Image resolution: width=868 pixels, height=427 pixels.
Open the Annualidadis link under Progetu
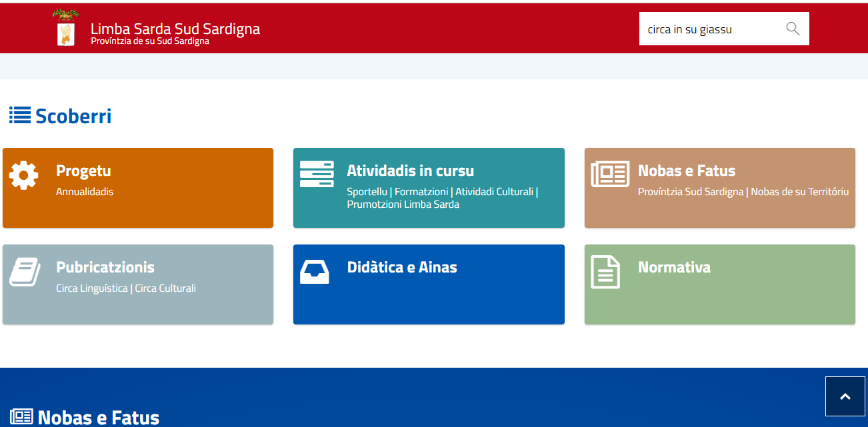(85, 192)
